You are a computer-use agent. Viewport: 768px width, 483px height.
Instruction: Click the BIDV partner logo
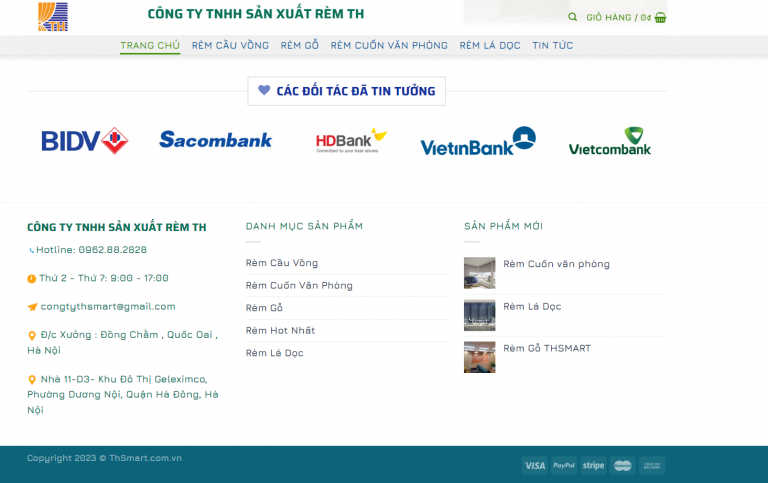(85, 141)
